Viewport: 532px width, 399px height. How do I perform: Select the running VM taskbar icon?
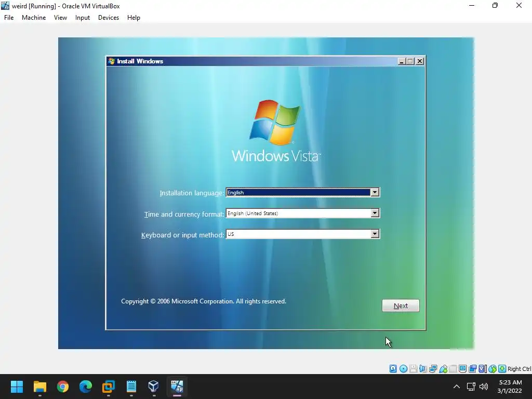(177, 387)
